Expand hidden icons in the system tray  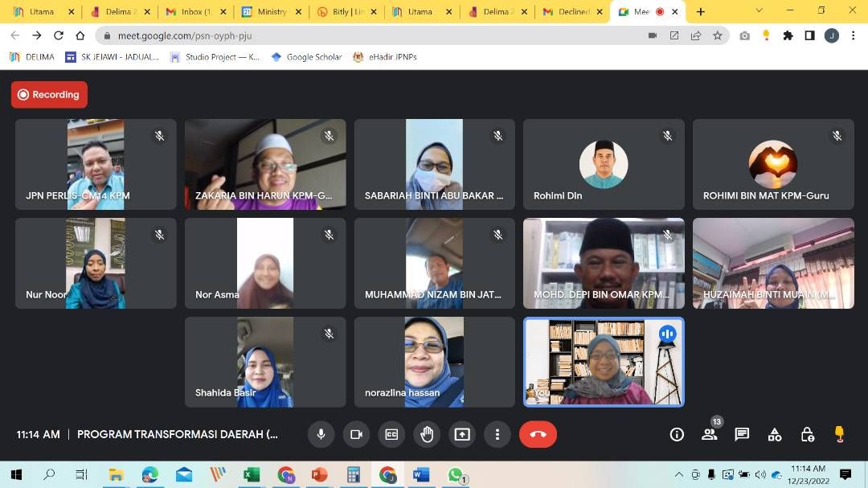(678, 475)
